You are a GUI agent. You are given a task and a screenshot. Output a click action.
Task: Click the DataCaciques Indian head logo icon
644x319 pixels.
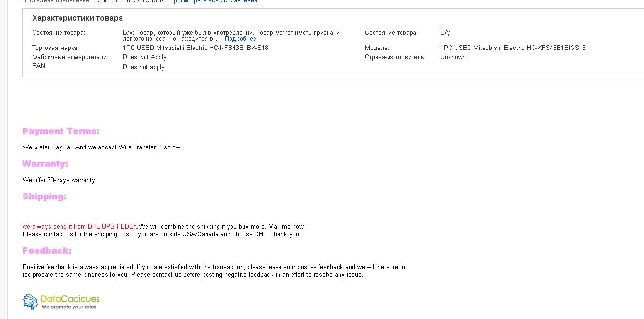(30, 302)
